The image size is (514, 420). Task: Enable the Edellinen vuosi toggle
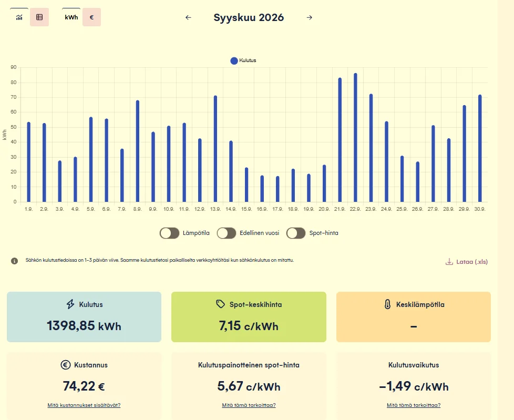pos(227,233)
